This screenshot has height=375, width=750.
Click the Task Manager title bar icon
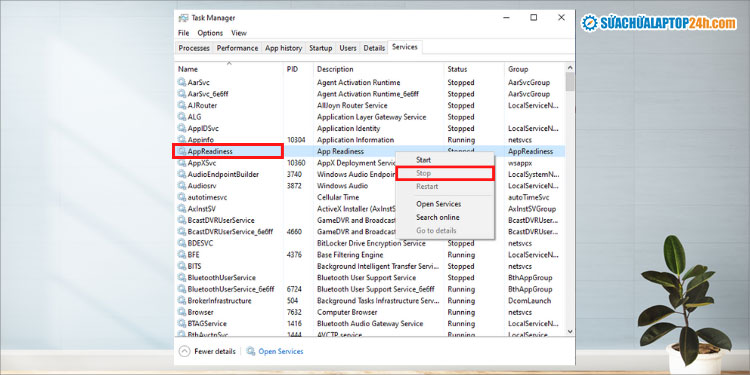tap(183, 18)
